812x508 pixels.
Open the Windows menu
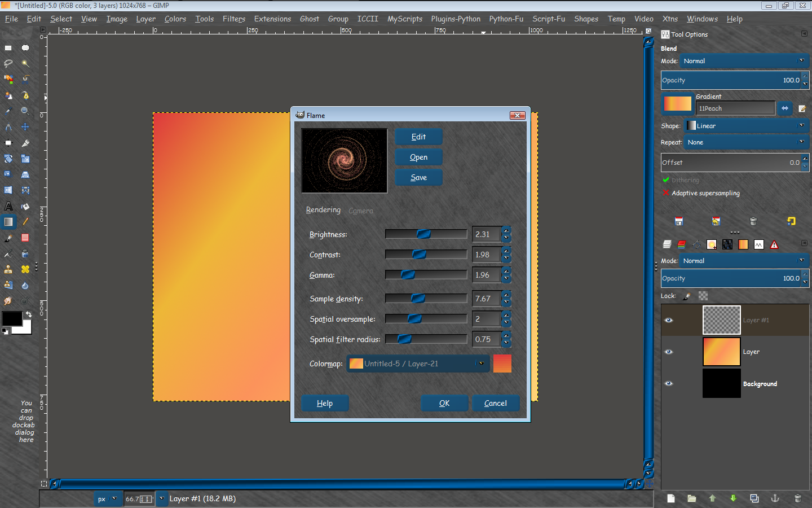click(x=702, y=19)
